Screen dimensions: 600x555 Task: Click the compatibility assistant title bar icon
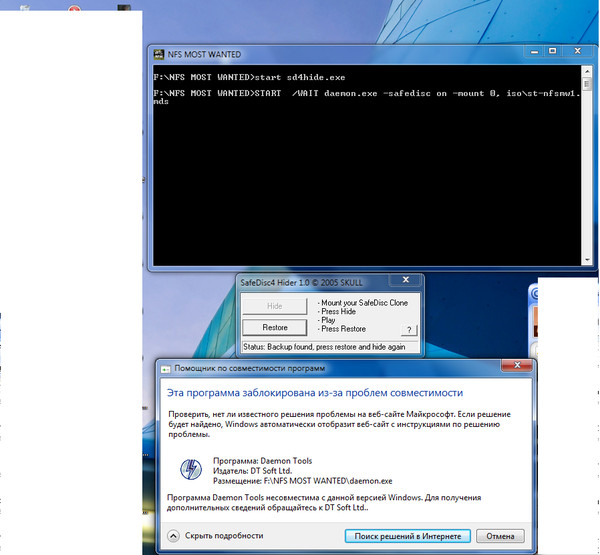click(165, 369)
